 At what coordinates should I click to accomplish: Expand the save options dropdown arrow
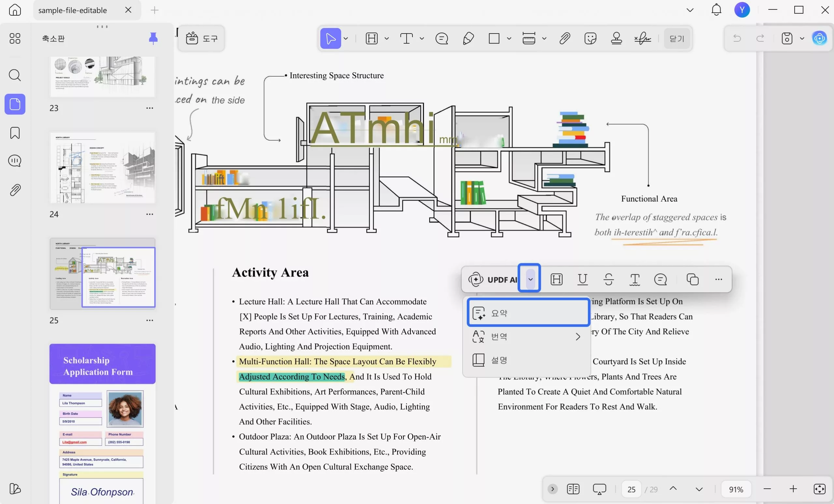802,38
